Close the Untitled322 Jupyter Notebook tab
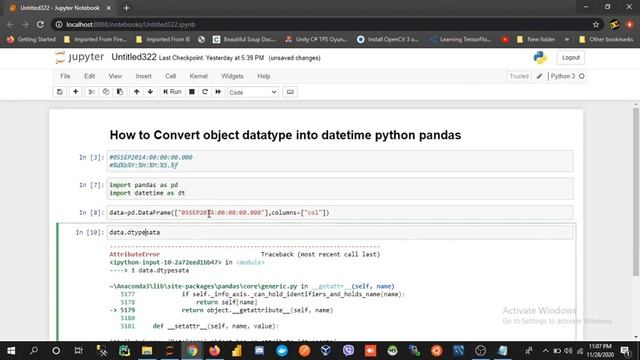This screenshot has height=360, width=640. (109, 8)
